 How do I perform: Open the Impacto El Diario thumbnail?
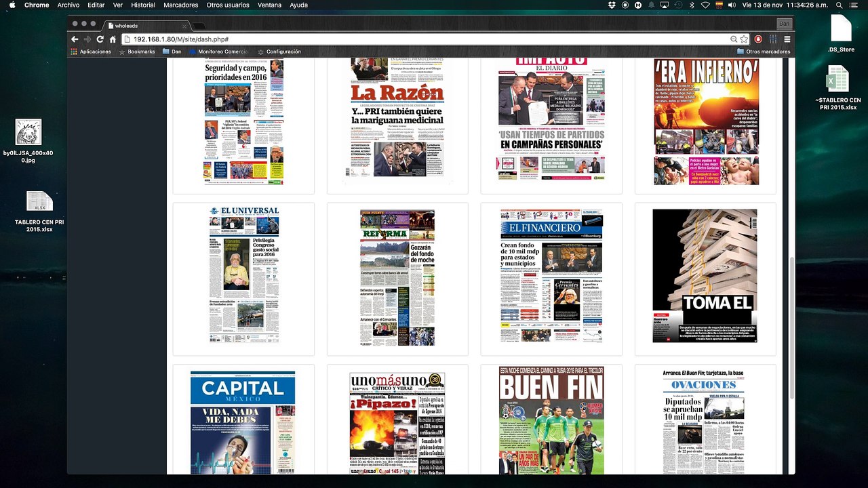coord(551,119)
